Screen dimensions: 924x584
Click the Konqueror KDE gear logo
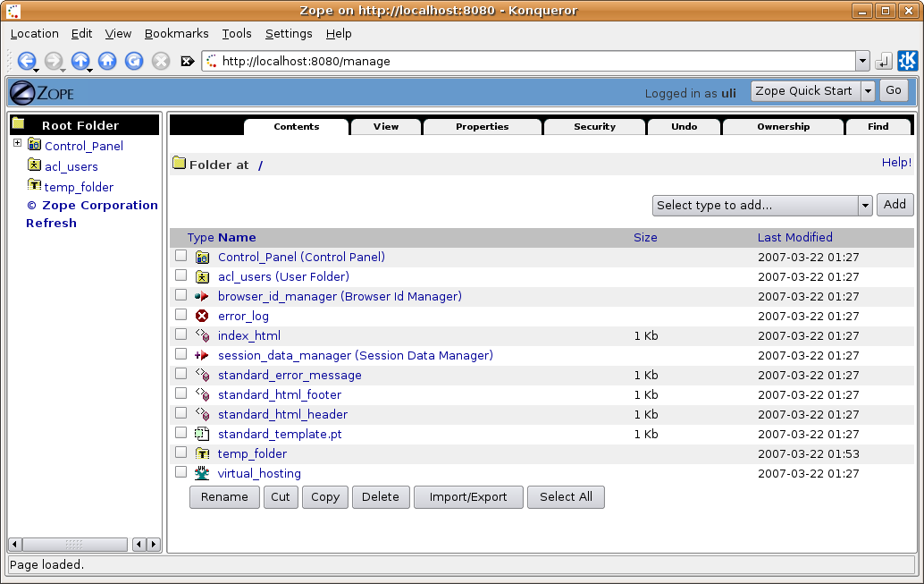[x=907, y=61]
